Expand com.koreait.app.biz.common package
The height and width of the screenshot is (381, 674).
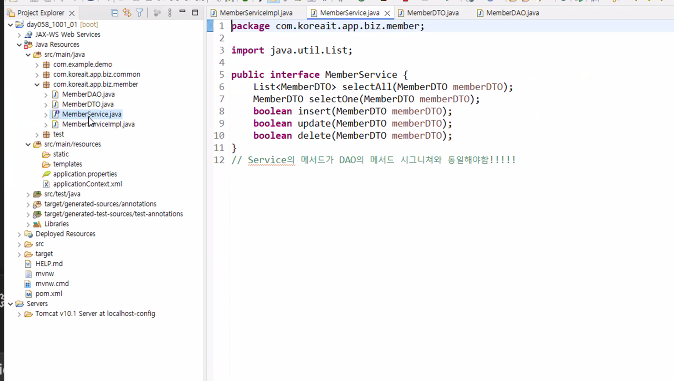click(37, 75)
